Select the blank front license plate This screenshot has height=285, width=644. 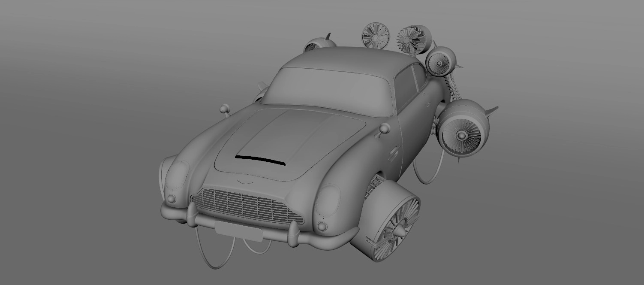[x=238, y=232]
